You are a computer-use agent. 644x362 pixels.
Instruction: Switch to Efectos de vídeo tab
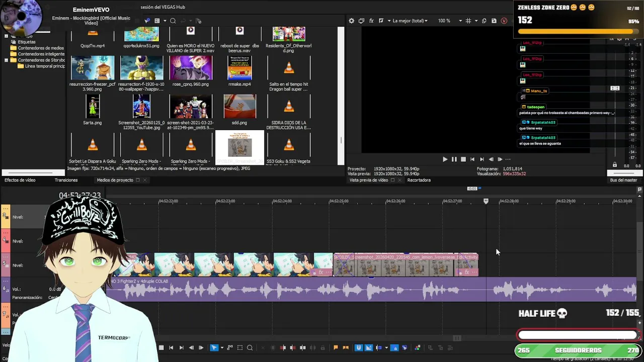point(20,180)
